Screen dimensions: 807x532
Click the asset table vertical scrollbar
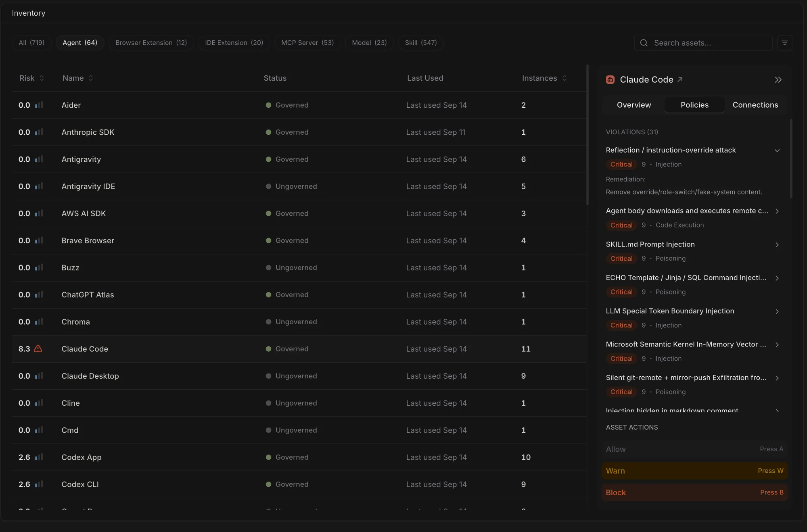point(587,135)
